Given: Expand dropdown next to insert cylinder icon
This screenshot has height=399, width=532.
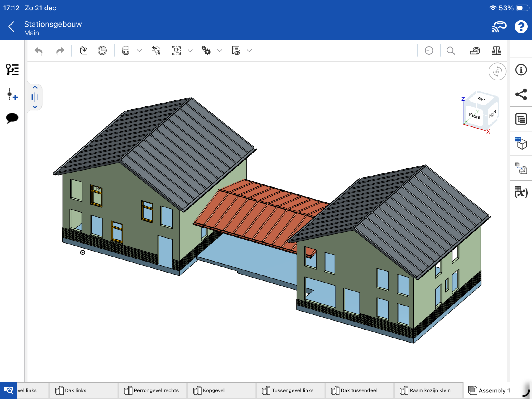Looking at the screenshot, I should click(140, 51).
